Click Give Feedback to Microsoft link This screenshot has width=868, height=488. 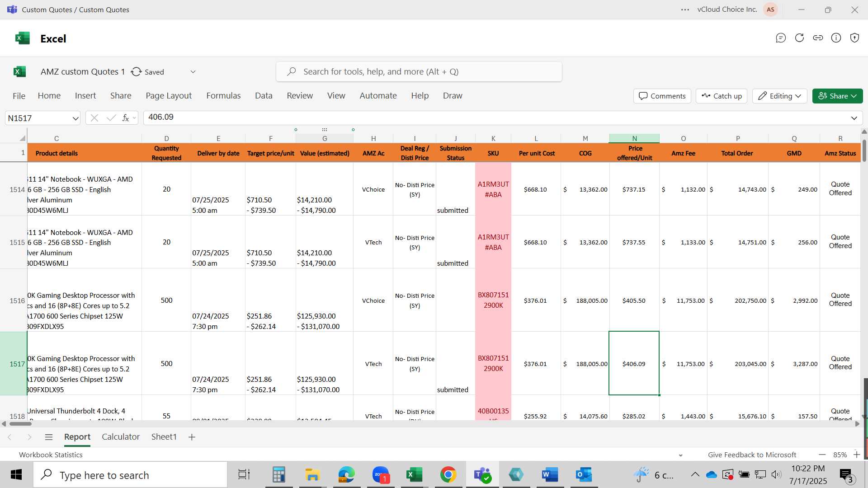(x=752, y=455)
